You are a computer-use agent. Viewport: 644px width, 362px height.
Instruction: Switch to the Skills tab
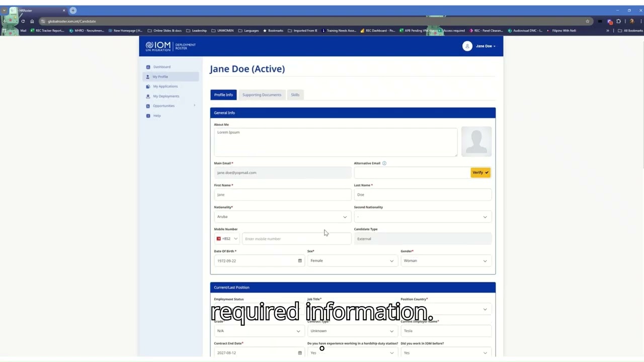295,95
